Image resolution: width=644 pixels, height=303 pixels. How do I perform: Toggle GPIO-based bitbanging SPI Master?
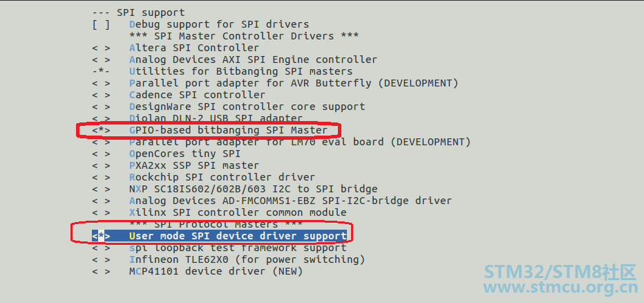tap(210, 130)
